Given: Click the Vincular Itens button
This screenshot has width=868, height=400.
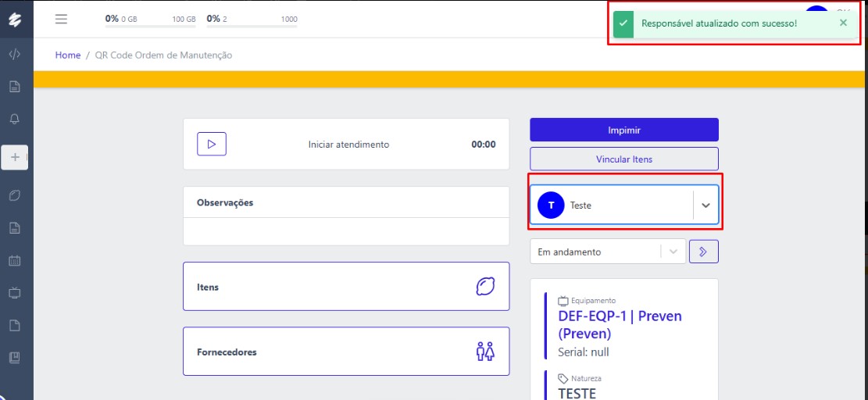Looking at the screenshot, I should point(623,159).
